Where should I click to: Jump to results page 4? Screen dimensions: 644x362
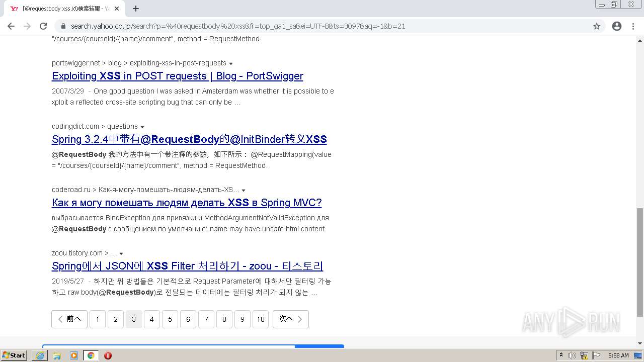point(152,319)
